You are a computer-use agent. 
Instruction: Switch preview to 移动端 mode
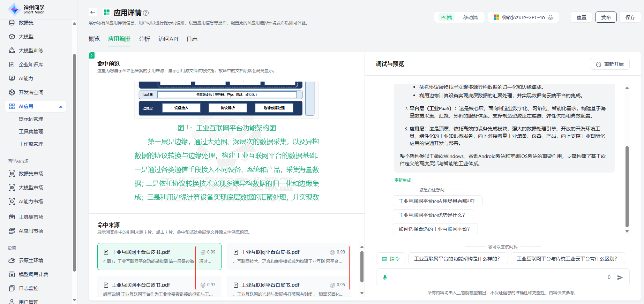coord(470,17)
